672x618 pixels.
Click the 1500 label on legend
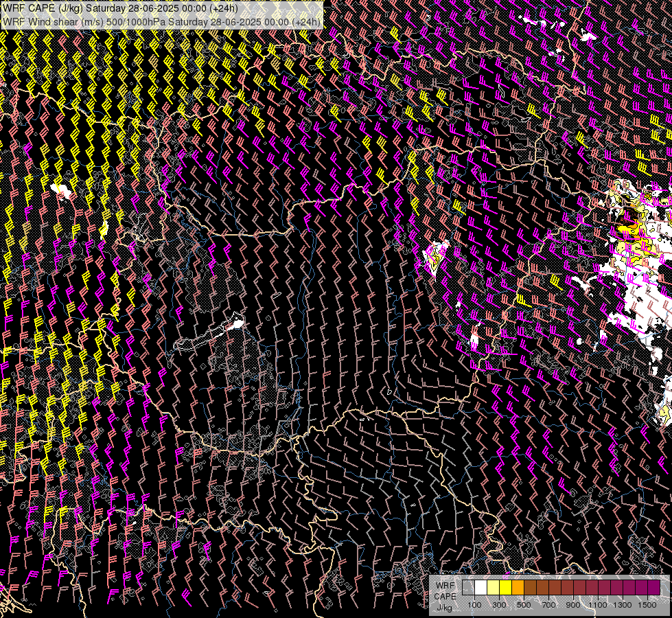pyautogui.click(x=647, y=605)
